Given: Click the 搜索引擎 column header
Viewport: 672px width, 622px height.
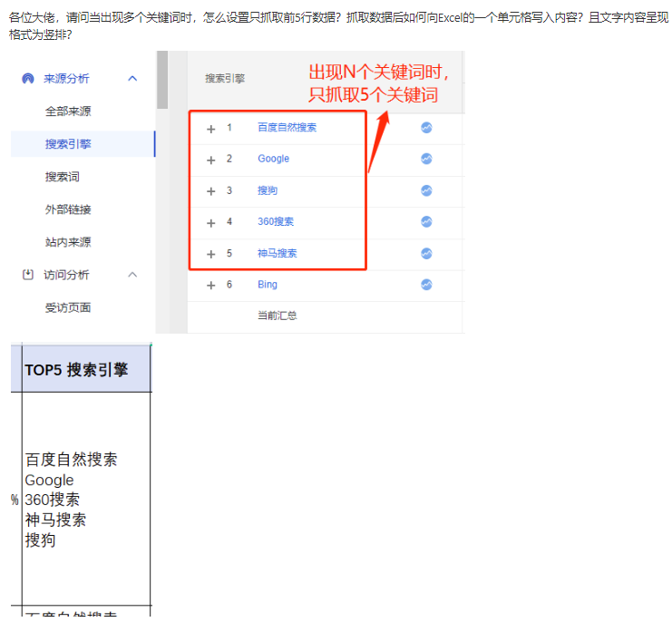Looking at the screenshot, I should [225, 79].
